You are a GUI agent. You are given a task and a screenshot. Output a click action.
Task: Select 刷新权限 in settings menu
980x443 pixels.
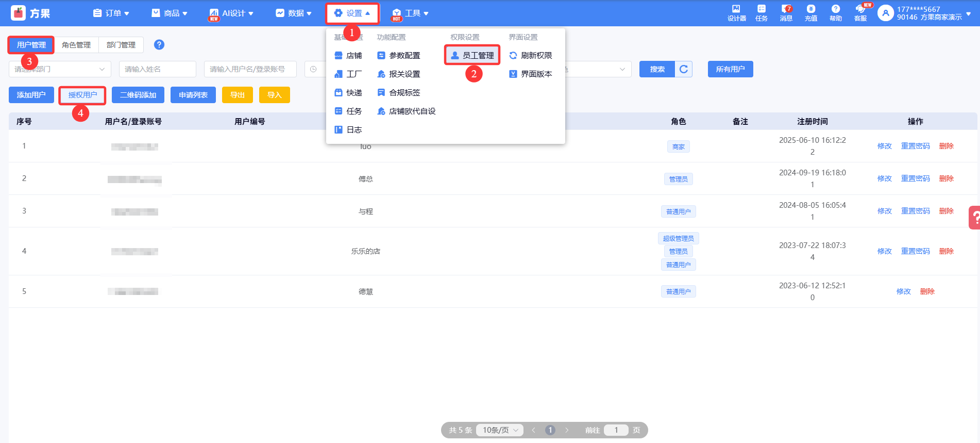coord(531,56)
